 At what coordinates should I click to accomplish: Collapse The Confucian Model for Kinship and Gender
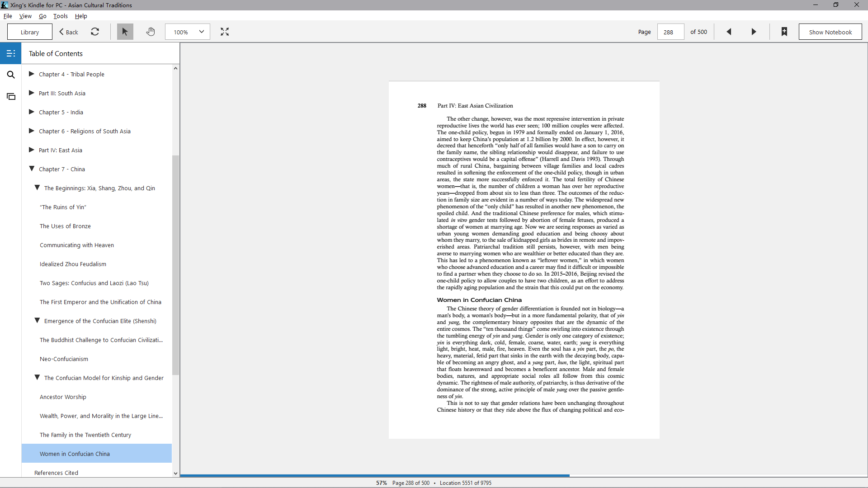click(x=37, y=378)
